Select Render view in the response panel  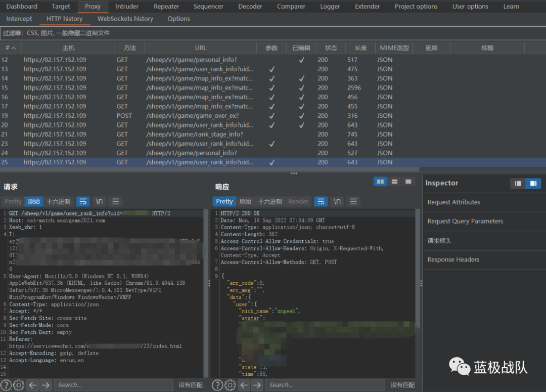(298, 201)
